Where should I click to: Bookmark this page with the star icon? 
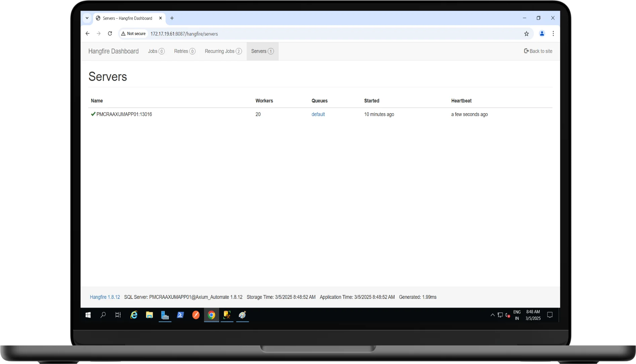coord(526,34)
